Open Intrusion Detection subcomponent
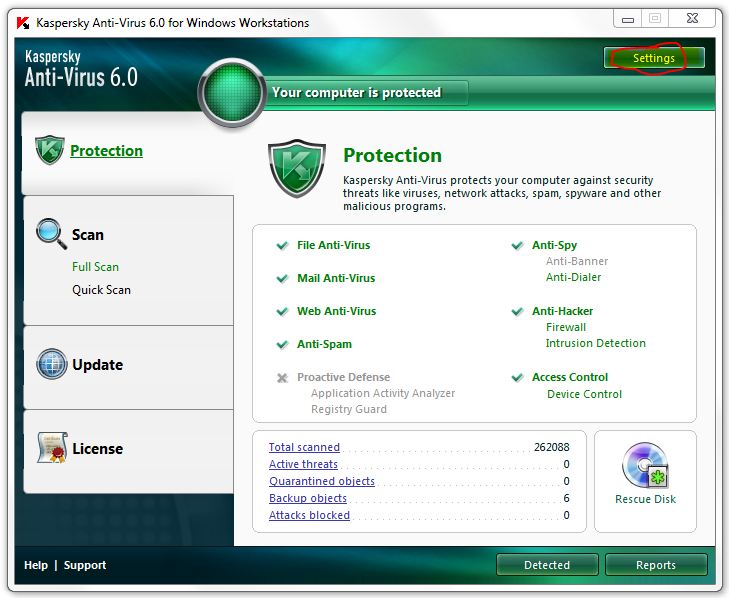The image size is (729, 598). (596, 343)
